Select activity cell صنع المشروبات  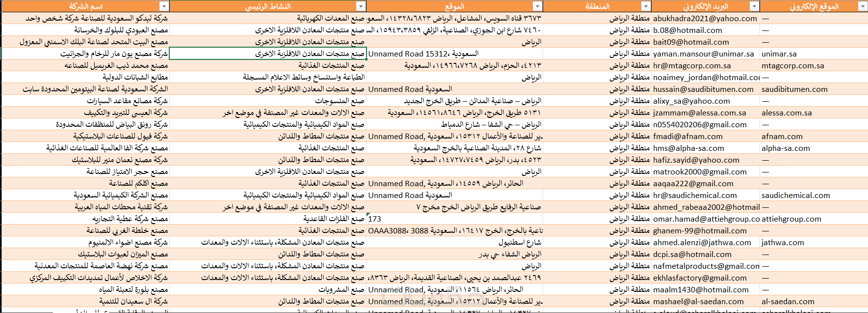(268, 289)
